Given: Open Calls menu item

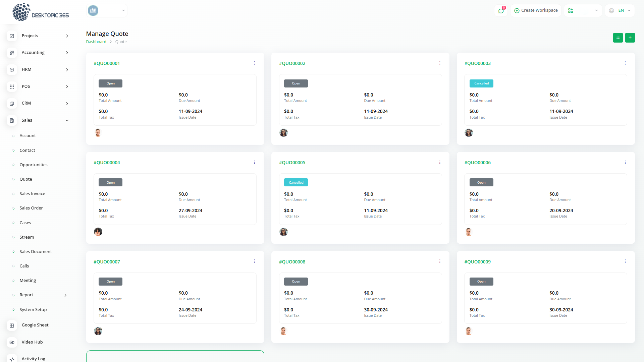Looking at the screenshot, I should point(24,266).
